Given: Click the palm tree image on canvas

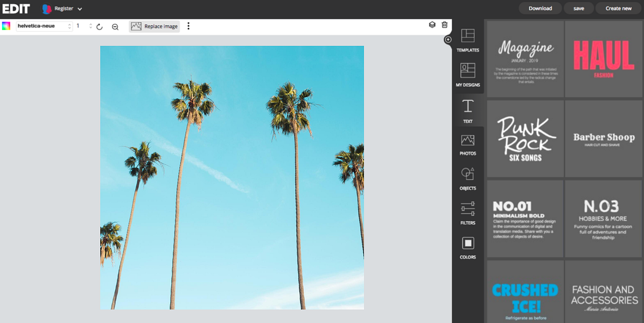Looking at the screenshot, I should point(232,177).
